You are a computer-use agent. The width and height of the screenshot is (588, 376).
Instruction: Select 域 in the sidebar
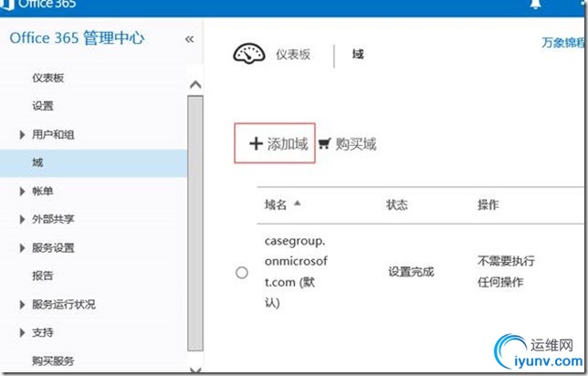(93, 163)
